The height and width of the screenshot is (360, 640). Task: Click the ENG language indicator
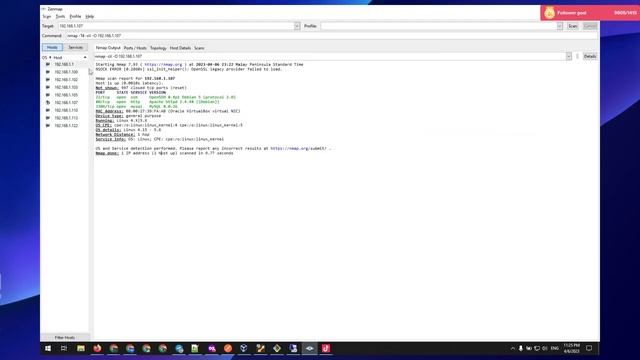coord(555,348)
